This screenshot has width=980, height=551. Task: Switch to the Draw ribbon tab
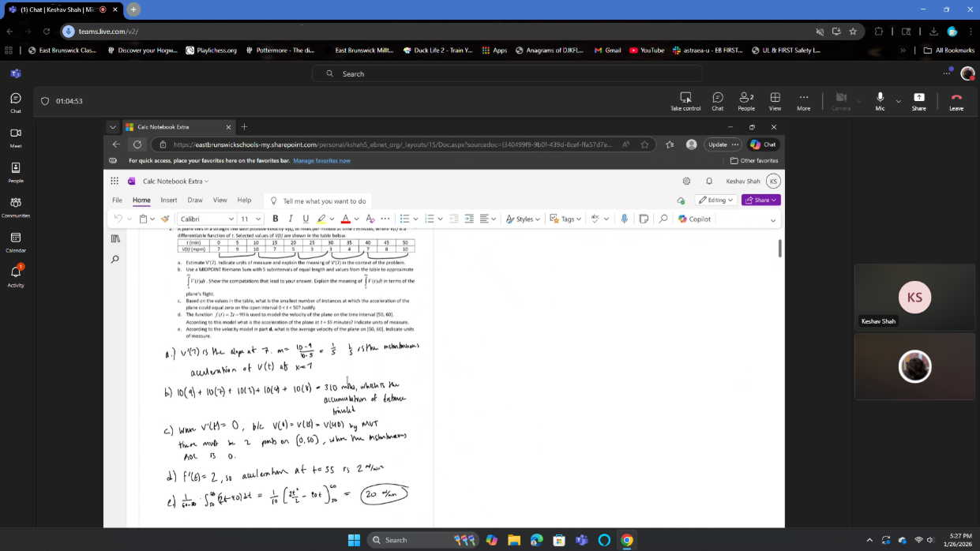[x=194, y=201]
